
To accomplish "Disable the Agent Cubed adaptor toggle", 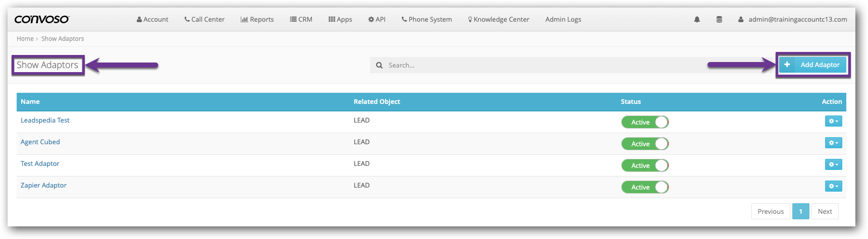I will click(x=644, y=144).
